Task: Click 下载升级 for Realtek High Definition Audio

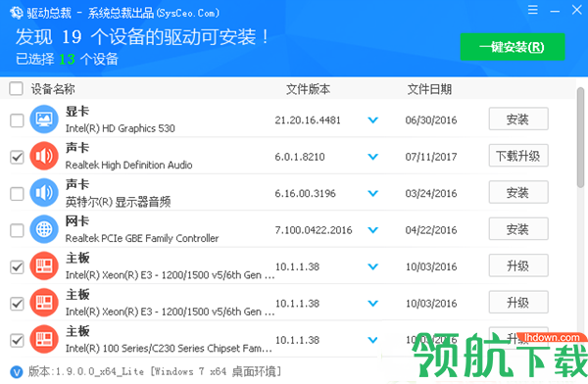Action: tap(518, 156)
